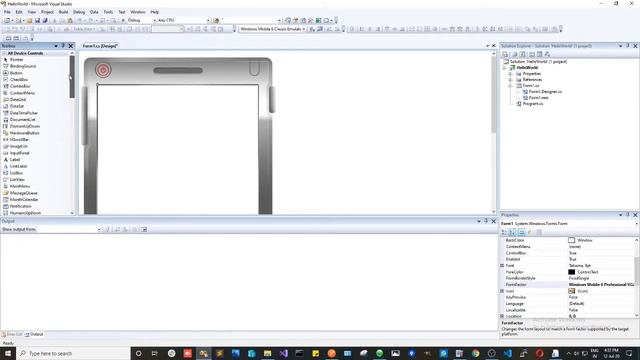Image resolution: width=640 pixels, height=360 pixels.
Task: Click the Properties icon in Solution Explorer toolbar
Action: 505,54
